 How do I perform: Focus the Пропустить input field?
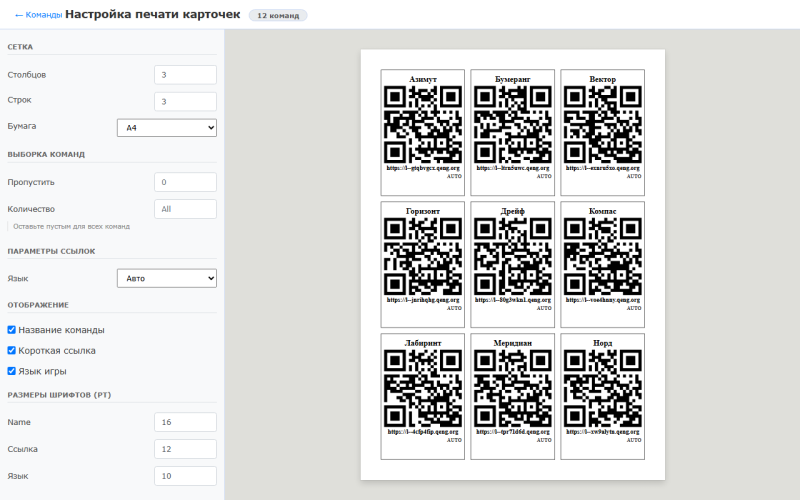pyautogui.click(x=185, y=182)
